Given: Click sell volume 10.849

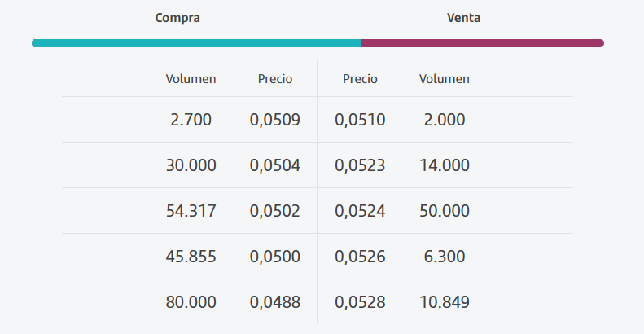Looking at the screenshot, I should point(445,302).
